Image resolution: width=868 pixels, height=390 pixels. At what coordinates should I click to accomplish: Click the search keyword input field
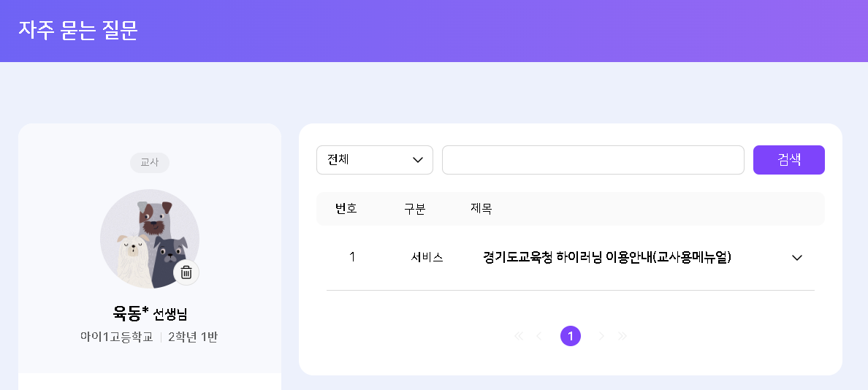tap(593, 160)
